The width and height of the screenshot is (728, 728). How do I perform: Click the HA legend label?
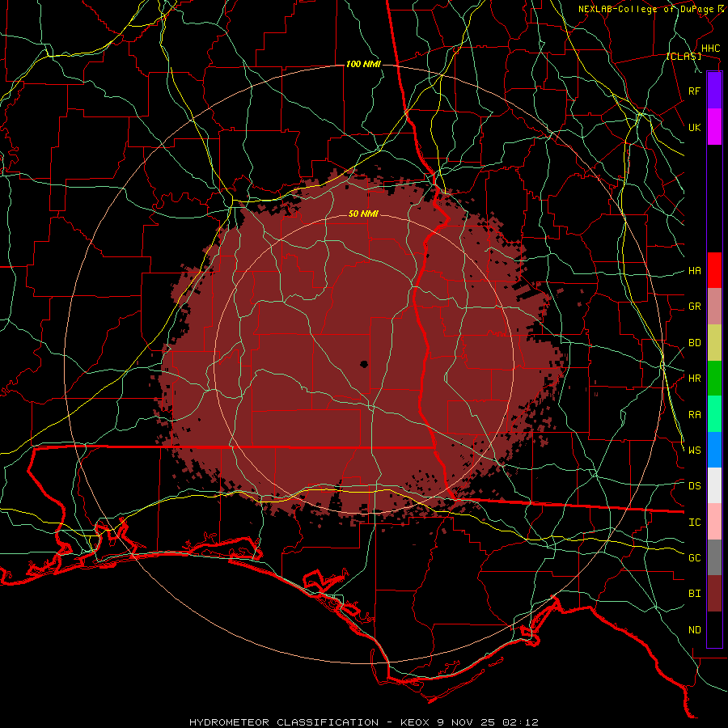click(695, 271)
